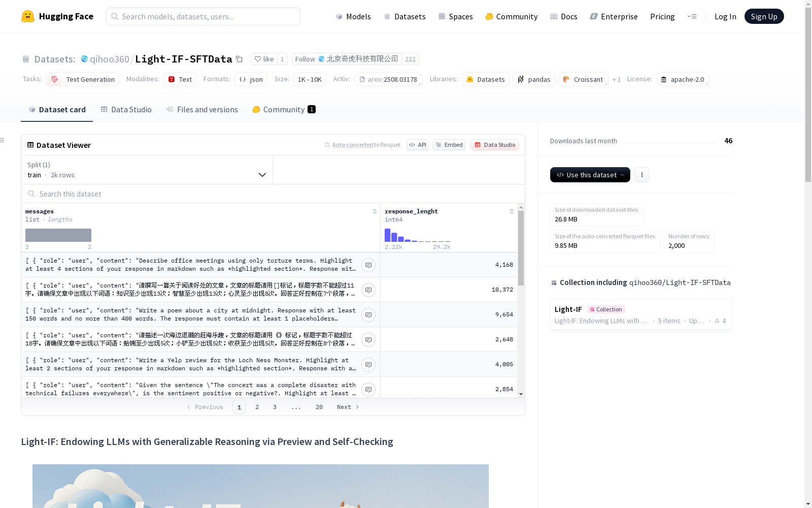This screenshot has height=508, width=812.
Task: Sort by the messages column icon
Action: pyautogui.click(x=375, y=211)
